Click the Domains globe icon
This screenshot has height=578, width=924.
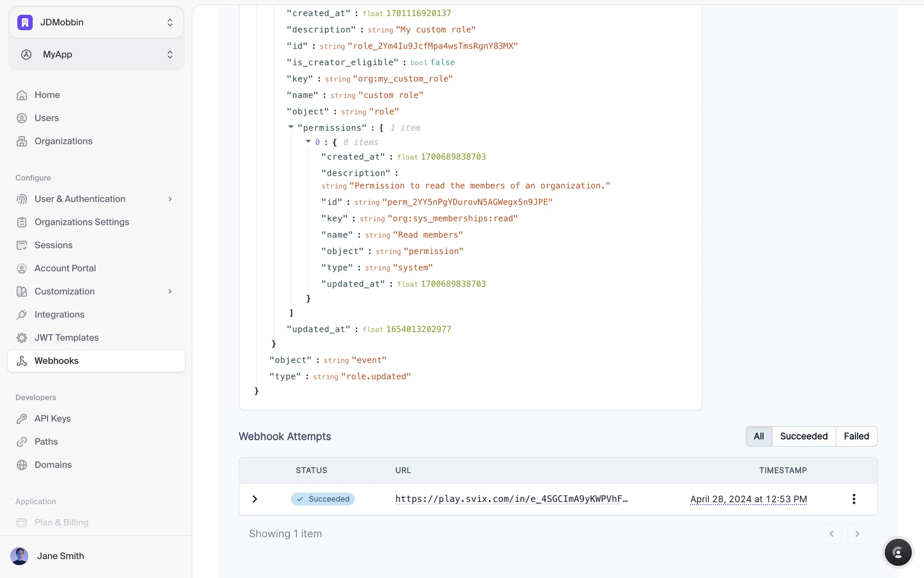tap(22, 465)
